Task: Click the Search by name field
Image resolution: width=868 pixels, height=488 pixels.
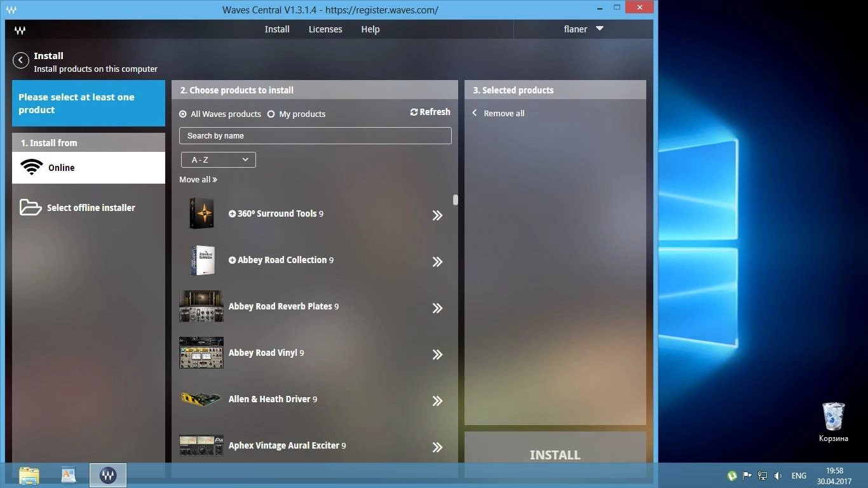Action: 315,136
